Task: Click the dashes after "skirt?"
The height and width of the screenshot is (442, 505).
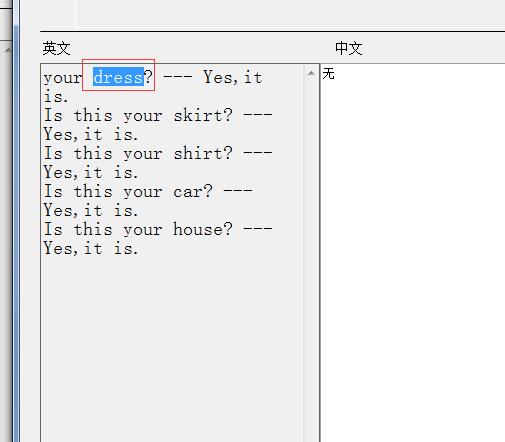Action: tap(258, 115)
